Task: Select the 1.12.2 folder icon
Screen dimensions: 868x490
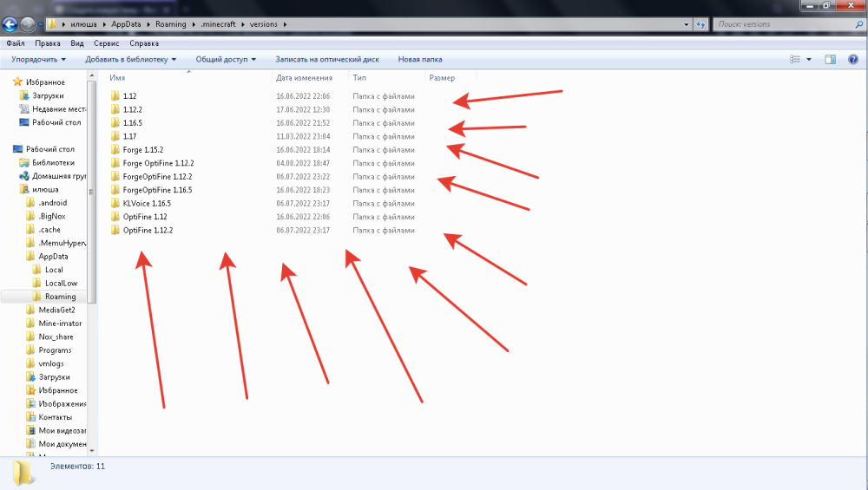Action: pos(115,109)
